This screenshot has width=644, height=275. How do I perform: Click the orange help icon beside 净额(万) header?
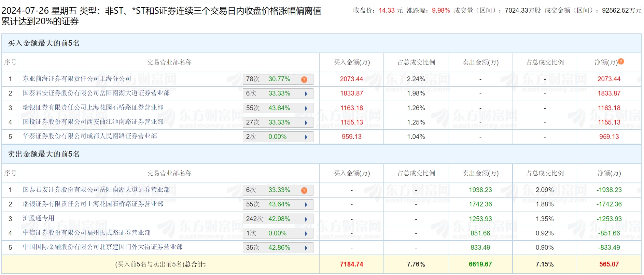click(621, 61)
